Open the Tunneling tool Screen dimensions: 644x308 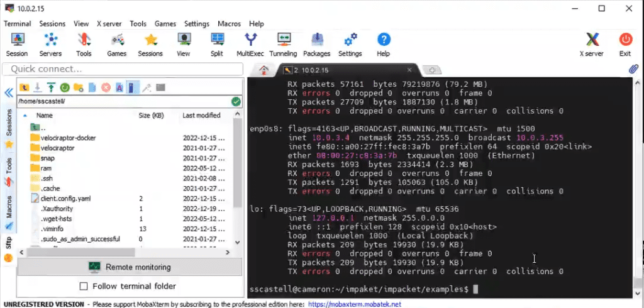coord(283,45)
